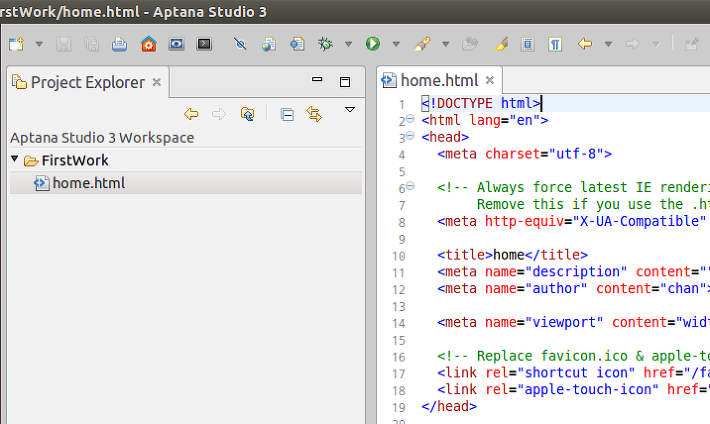Viewport: 710px width, 424px height.
Task: Click the main toolbar yellow Back arrow
Action: click(585, 44)
